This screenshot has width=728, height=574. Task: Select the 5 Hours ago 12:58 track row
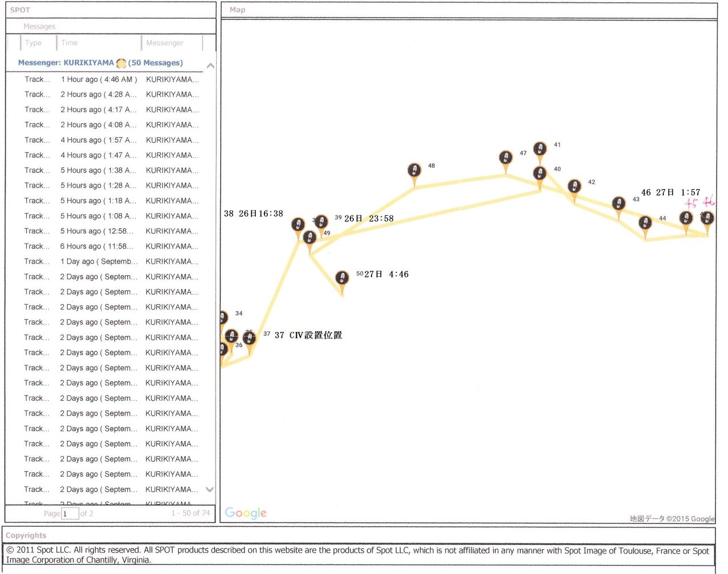(111, 231)
